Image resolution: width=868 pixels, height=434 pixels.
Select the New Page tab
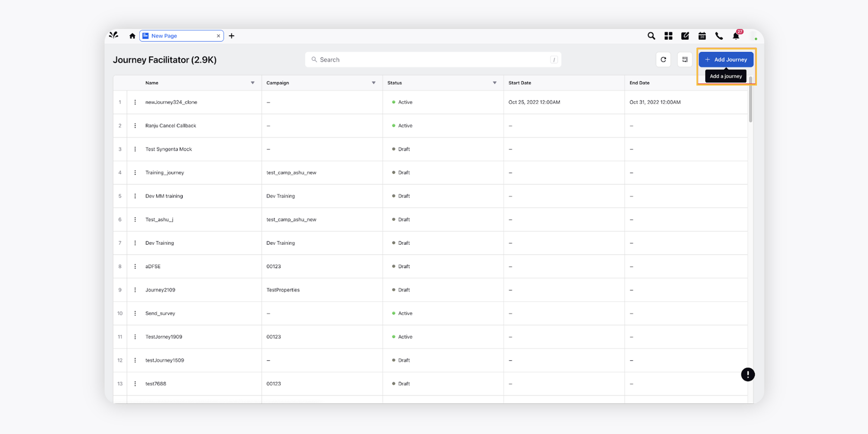181,36
